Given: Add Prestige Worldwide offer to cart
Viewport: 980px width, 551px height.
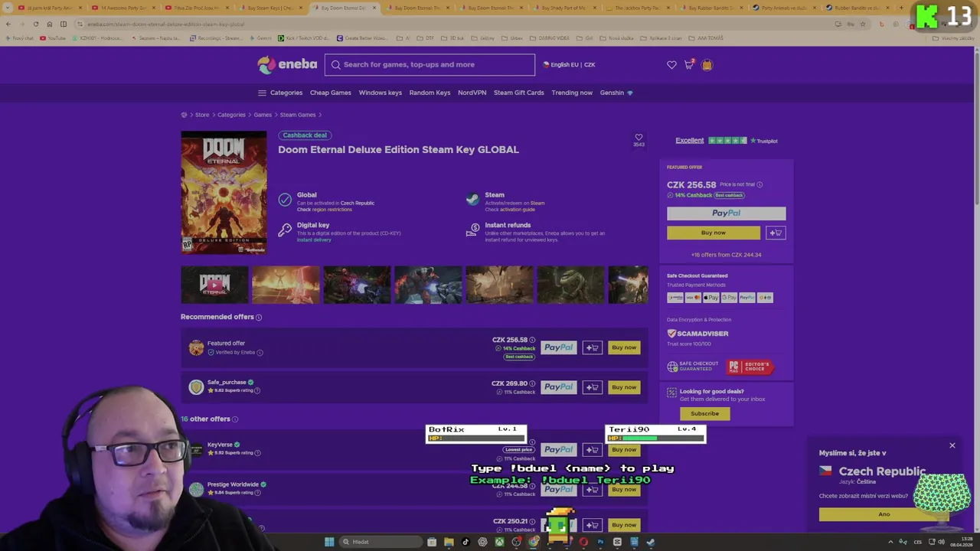Looking at the screenshot, I should 592,489.
